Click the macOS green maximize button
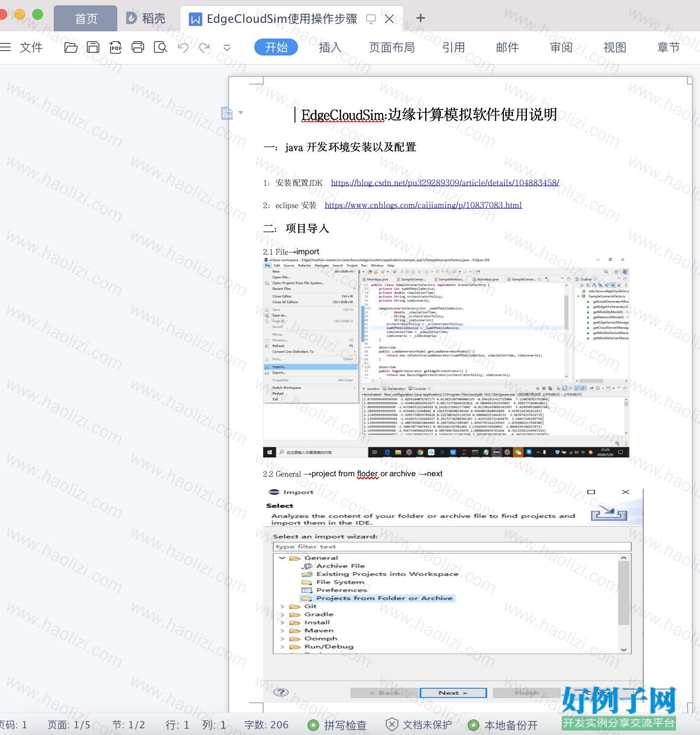This screenshot has width=700, height=735. click(x=38, y=14)
